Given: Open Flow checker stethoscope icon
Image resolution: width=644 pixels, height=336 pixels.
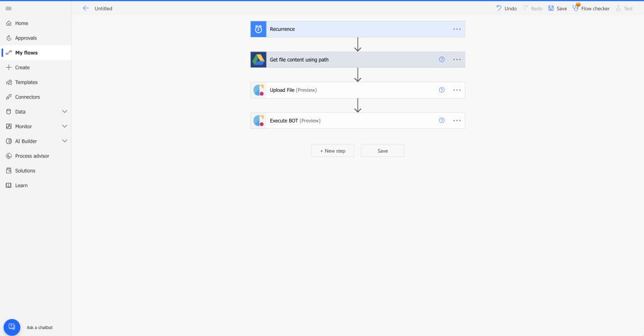Looking at the screenshot, I should (576, 8).
